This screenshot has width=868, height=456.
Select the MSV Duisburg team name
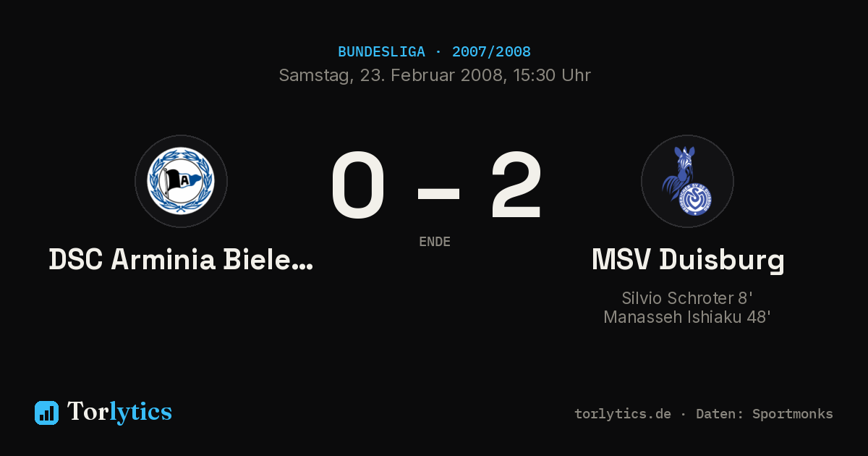pyautogui.click(x=687, y=260)
